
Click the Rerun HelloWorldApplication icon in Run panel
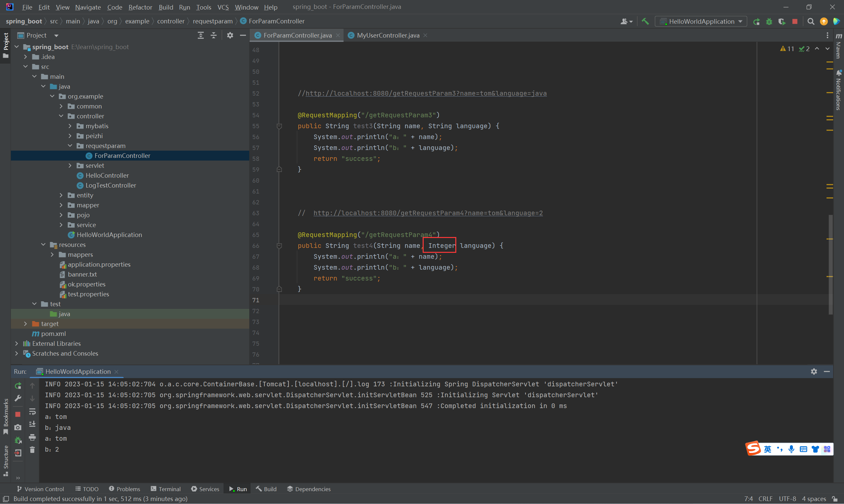tap(18, 386)
